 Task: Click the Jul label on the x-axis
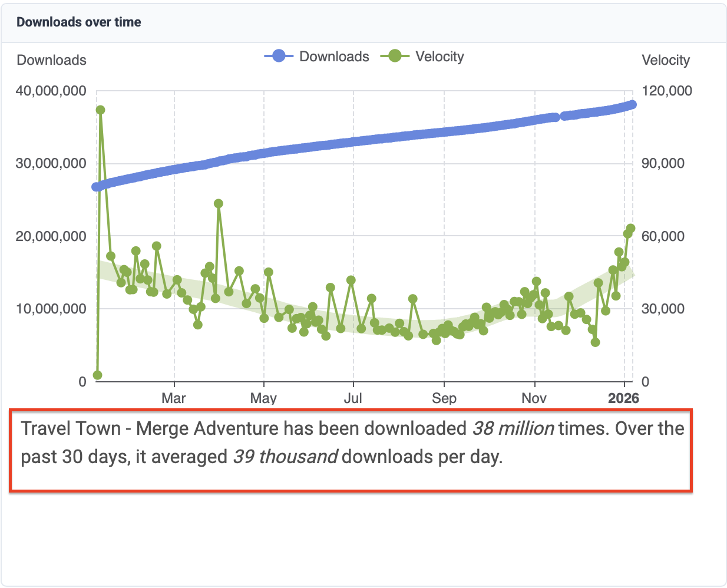pos(353,398)
